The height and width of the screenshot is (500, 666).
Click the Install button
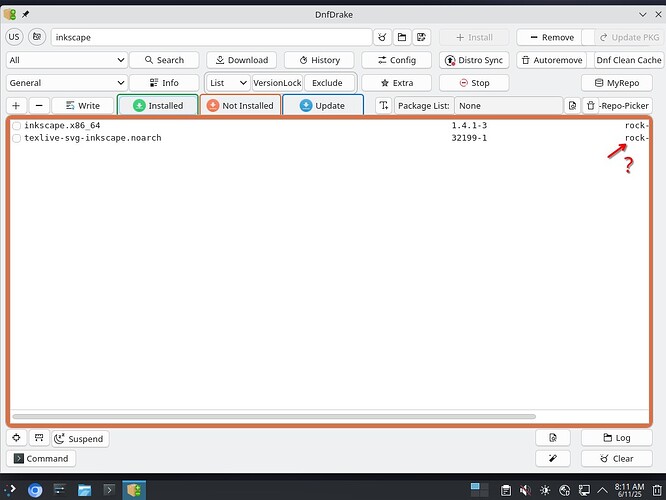coord(474,37)
